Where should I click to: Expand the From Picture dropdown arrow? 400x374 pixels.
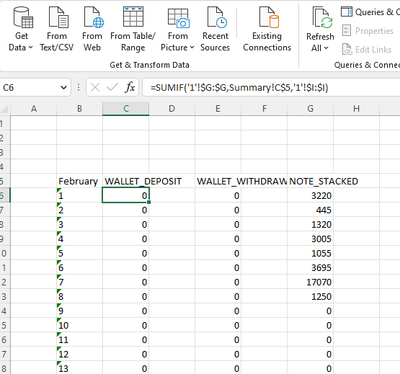click(192, 48)
